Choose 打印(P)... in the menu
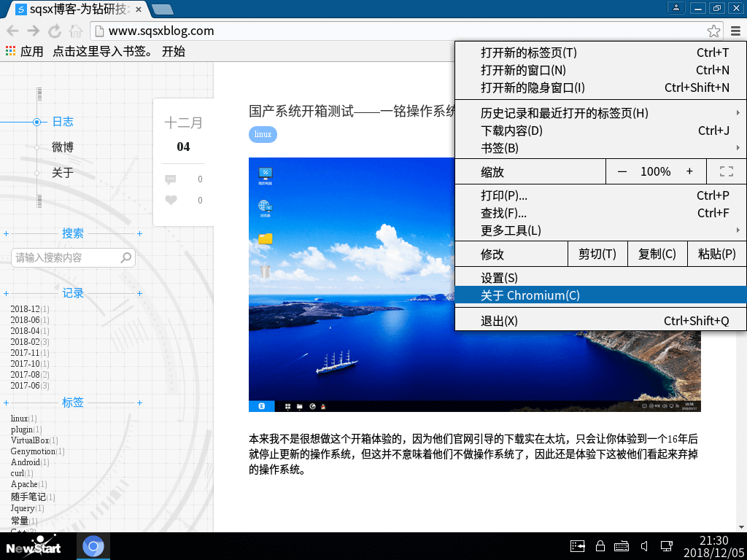Viewport: 747px width, 560px height. 600,195
